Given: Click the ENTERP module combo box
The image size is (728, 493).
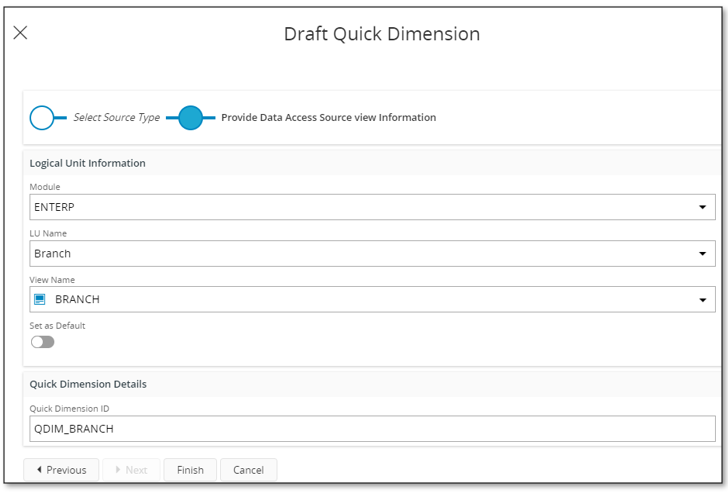Looking at the screenshot, I should click(372, 207).
